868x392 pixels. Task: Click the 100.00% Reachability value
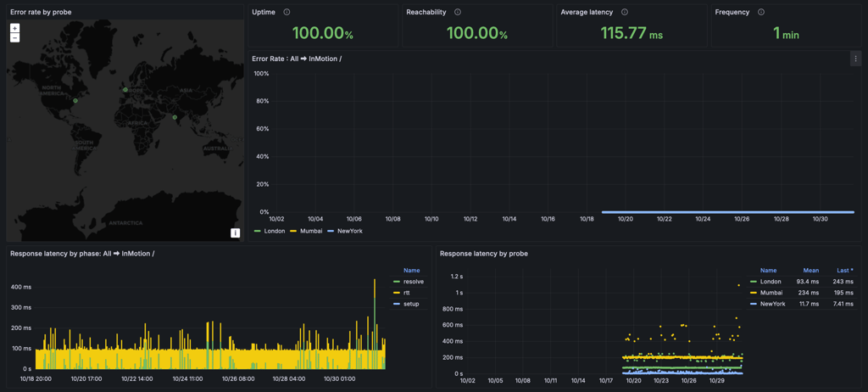click(477, 33)
